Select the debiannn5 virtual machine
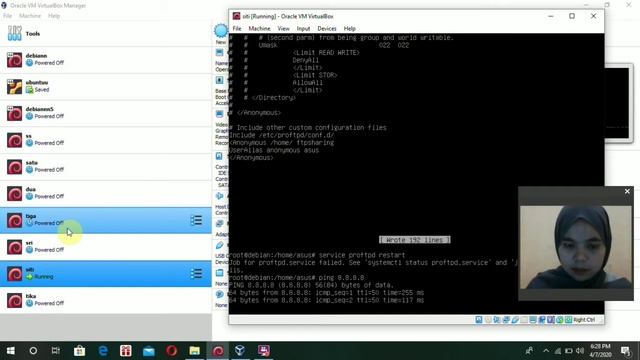The width and height of the screenshot is (640, 360). click(106, 113)
